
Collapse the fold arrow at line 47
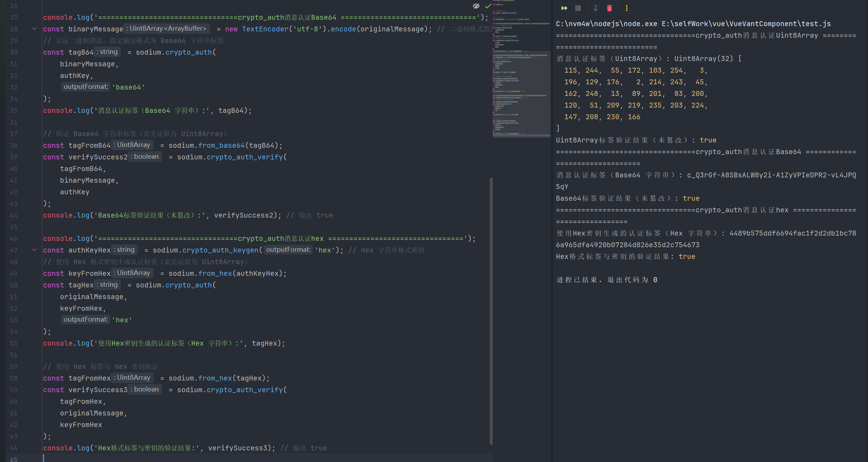click(34, 250)
